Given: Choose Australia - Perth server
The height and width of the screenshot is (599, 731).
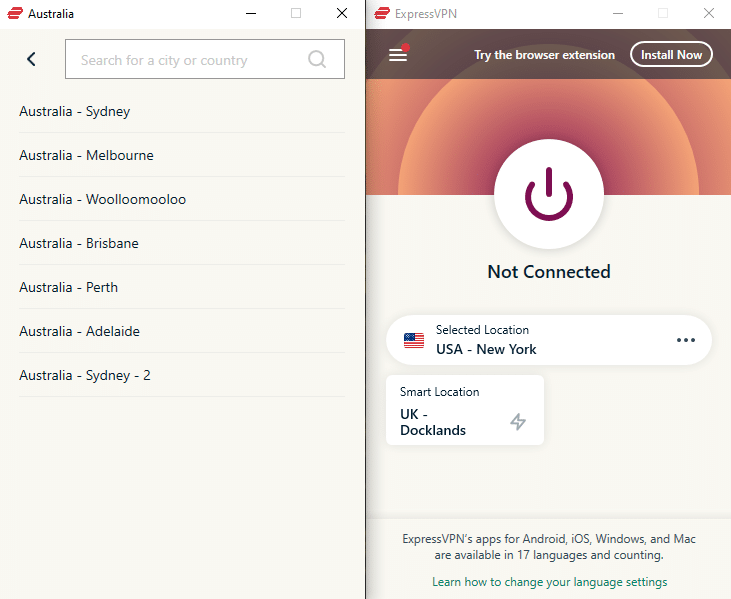Looking at the screenshot, I should click(x=182, y=287).
